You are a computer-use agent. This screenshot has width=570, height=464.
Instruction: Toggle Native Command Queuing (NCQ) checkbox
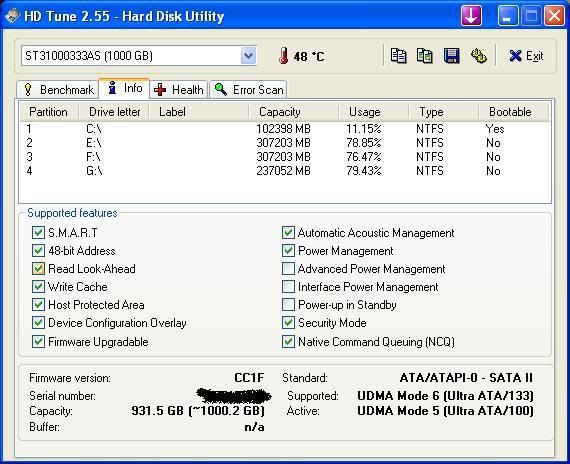(288, 341)
